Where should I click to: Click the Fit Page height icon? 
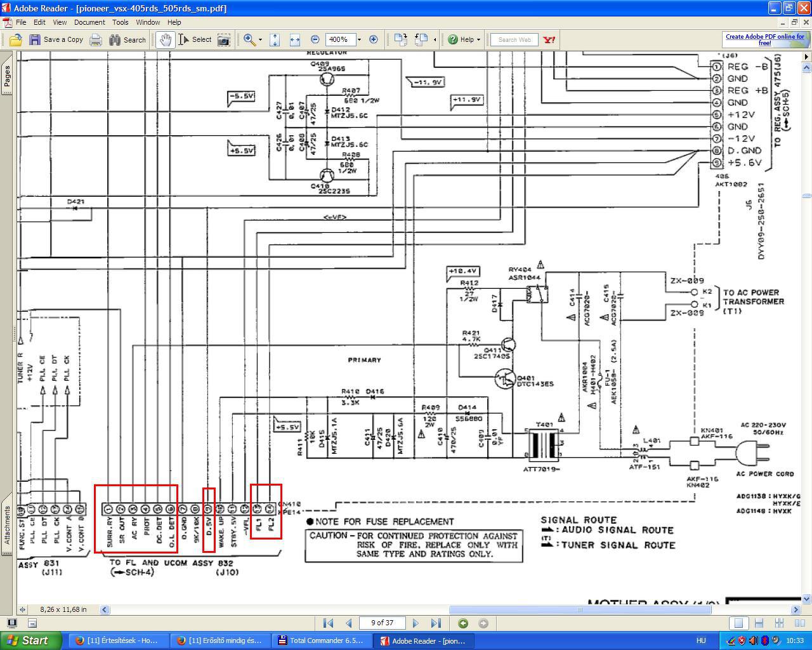[x=275, y=39]
